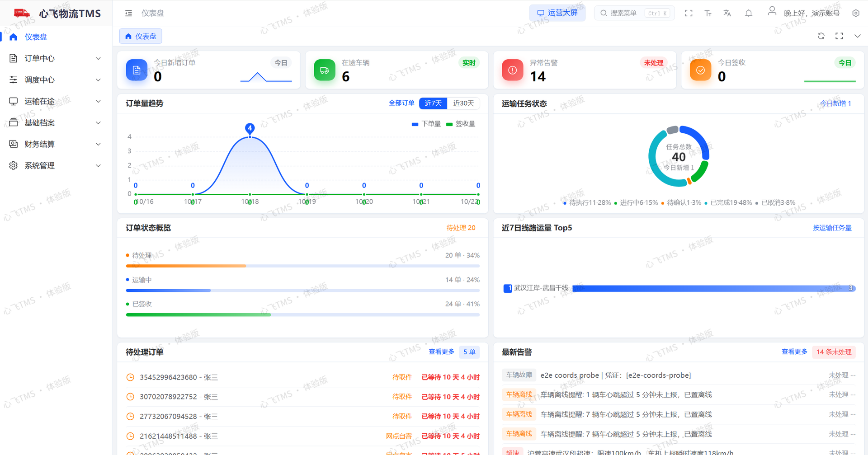Image resolution: width=868 pixels, height=455 pixels.
Task: Toggle the 待执行 legend in task status
Action: coord(587,203)
